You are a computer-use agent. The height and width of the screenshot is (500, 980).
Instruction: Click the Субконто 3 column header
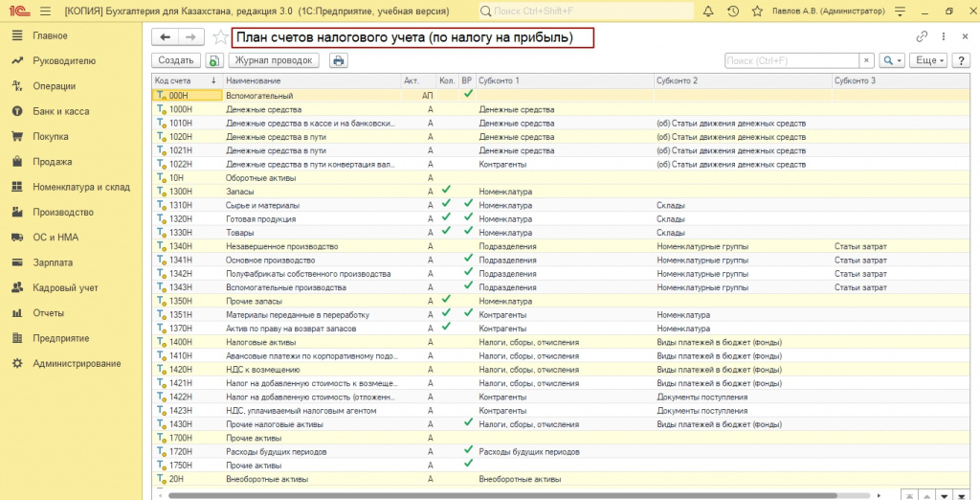tap(901, 80)
